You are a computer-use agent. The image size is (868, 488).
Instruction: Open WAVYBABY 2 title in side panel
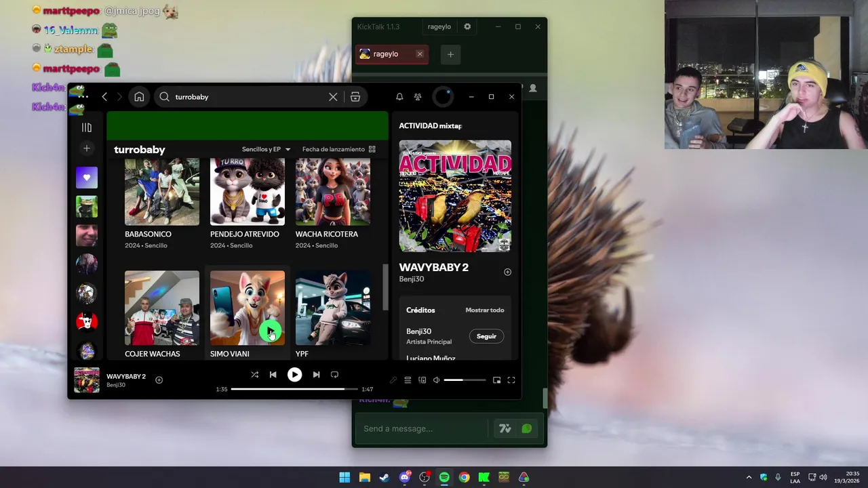tap(434, 267)
